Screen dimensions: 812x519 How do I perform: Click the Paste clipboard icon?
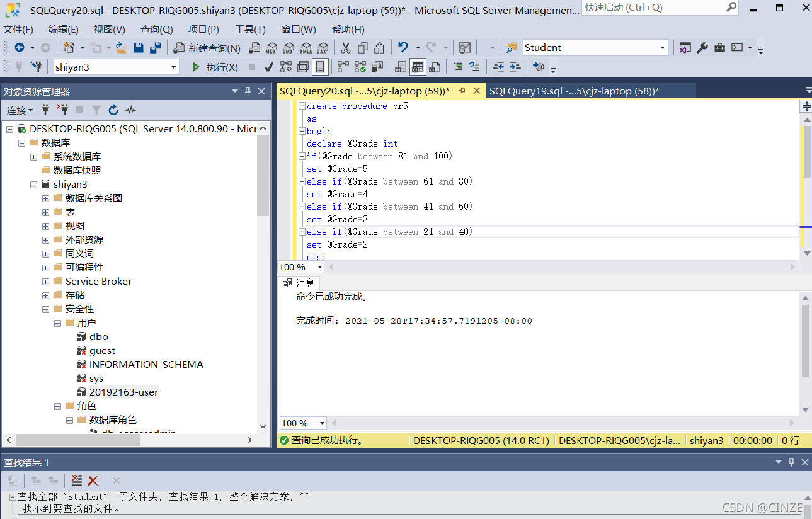pyautogui.click(x=379, y=47)
